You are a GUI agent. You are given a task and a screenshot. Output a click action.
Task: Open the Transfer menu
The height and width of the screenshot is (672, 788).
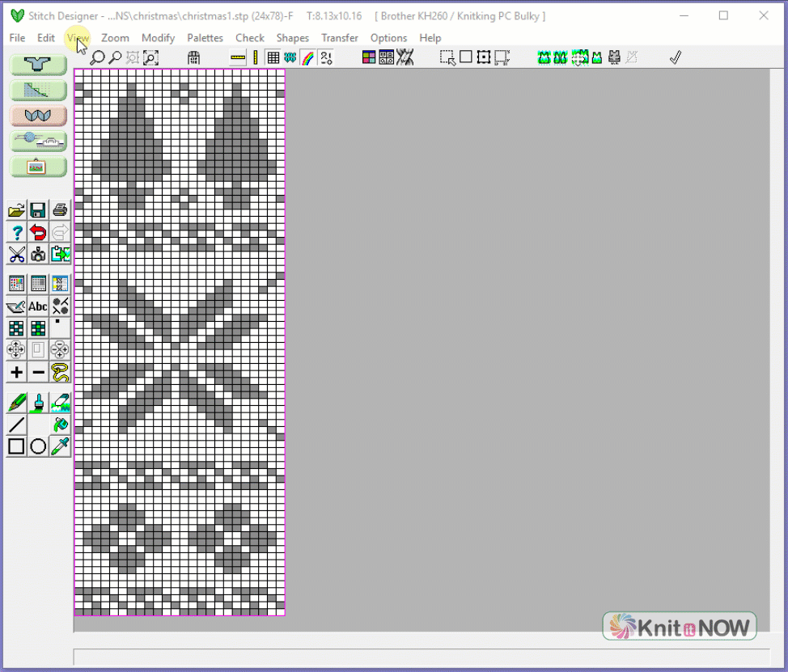(x=340, y=38)
